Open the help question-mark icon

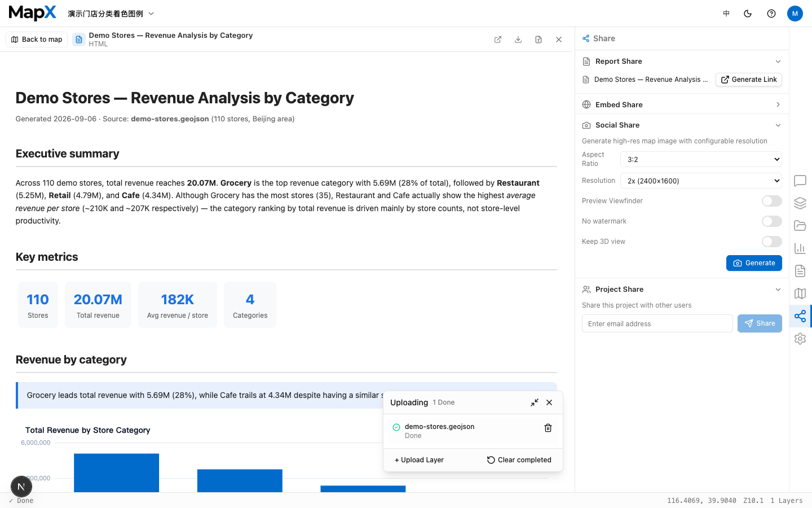pos(771,14)
